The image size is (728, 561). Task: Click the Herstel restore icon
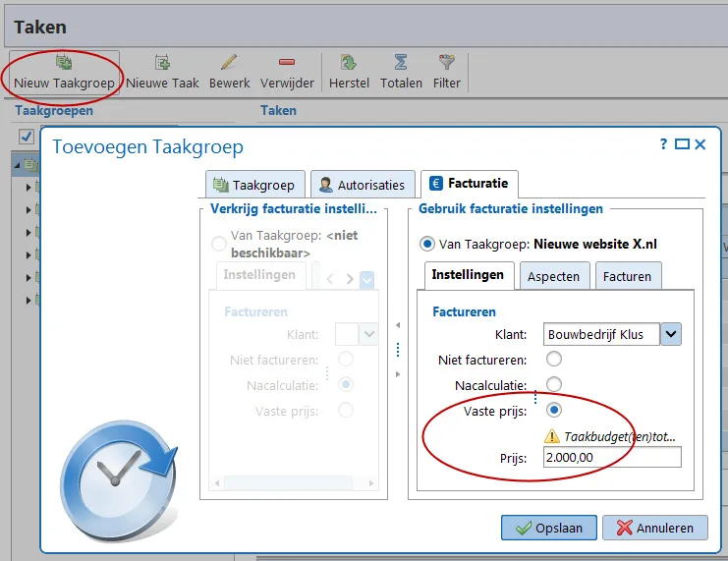point(349,62)
